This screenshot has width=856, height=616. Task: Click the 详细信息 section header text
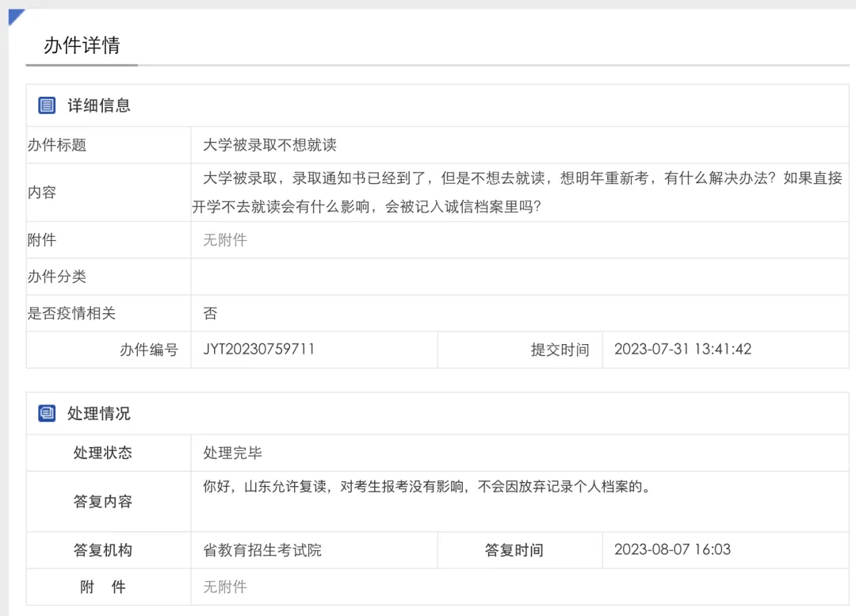[99, 105]
